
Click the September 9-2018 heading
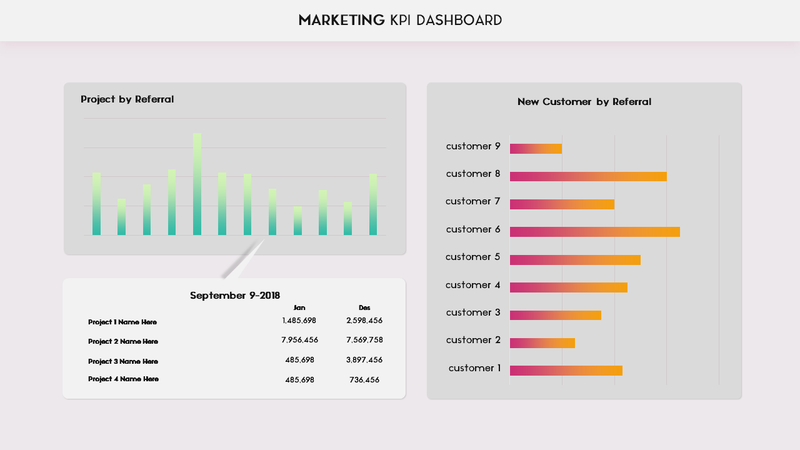point(235,295)
